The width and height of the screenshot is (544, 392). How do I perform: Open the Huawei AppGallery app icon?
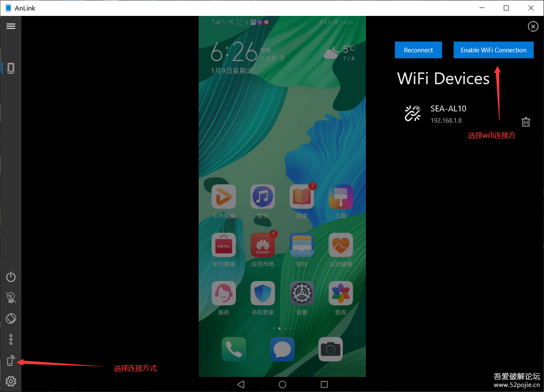tap(263, 245)
